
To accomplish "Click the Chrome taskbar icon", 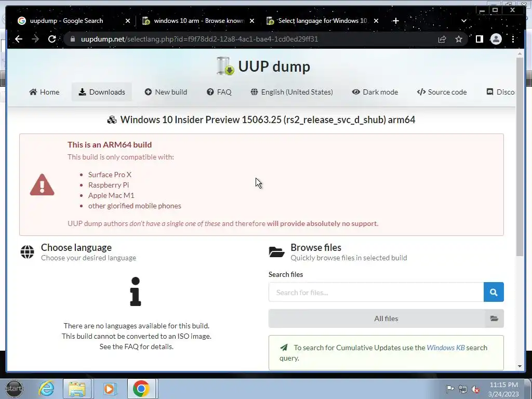I will click(141, 389).
